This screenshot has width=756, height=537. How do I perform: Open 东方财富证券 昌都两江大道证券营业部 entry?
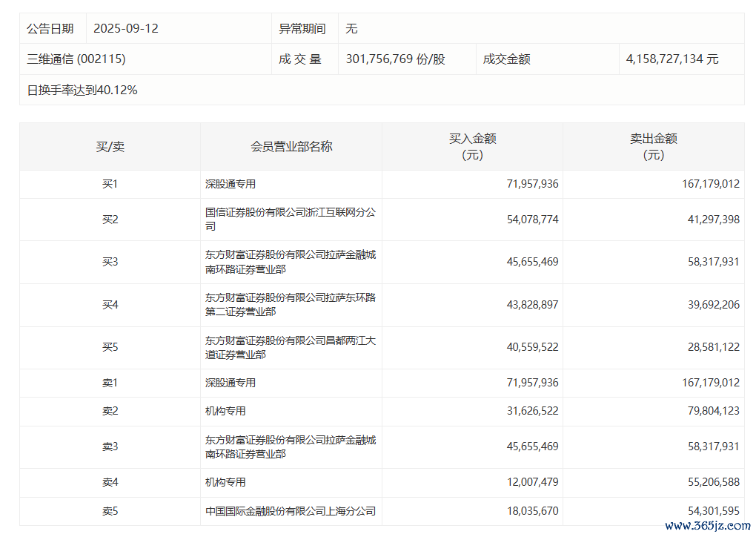click(291, 348)
